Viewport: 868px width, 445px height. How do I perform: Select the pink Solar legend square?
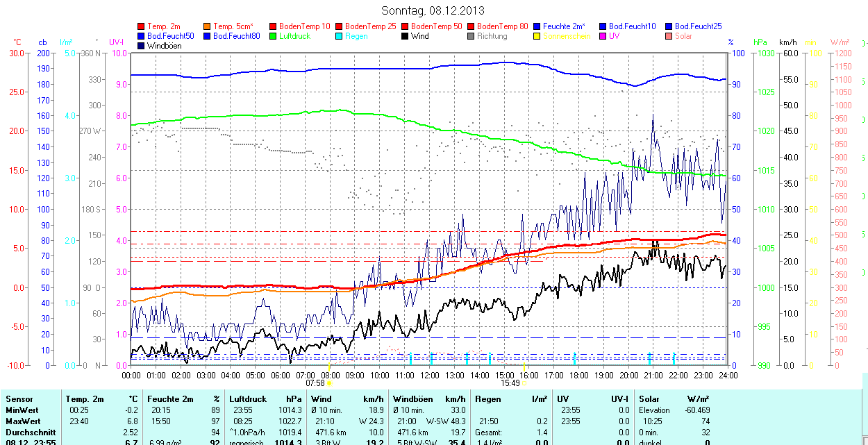[669, 36]
